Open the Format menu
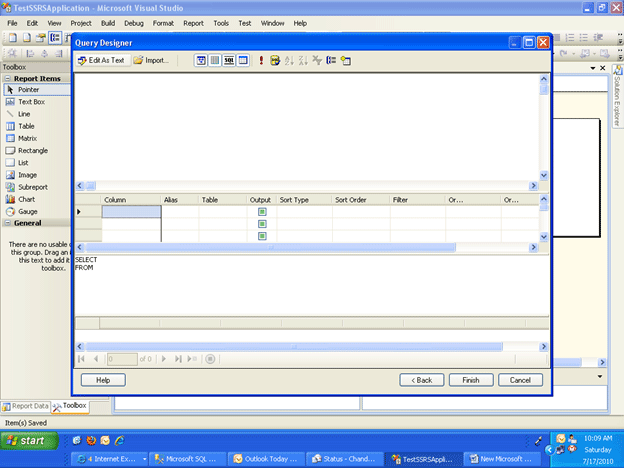The width and height of the screenshot is (624, 468). tap(163, 23)
